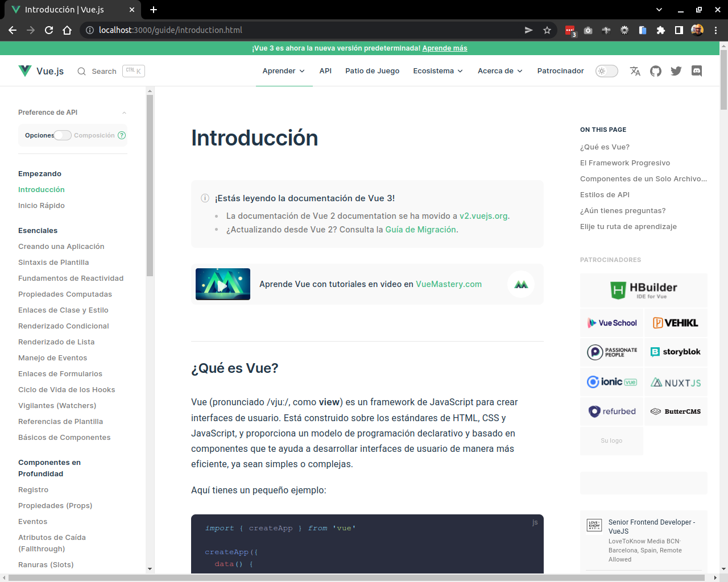Click the site information icon in address bar
This screenshot has height=582, width=728.
[89, 30]
